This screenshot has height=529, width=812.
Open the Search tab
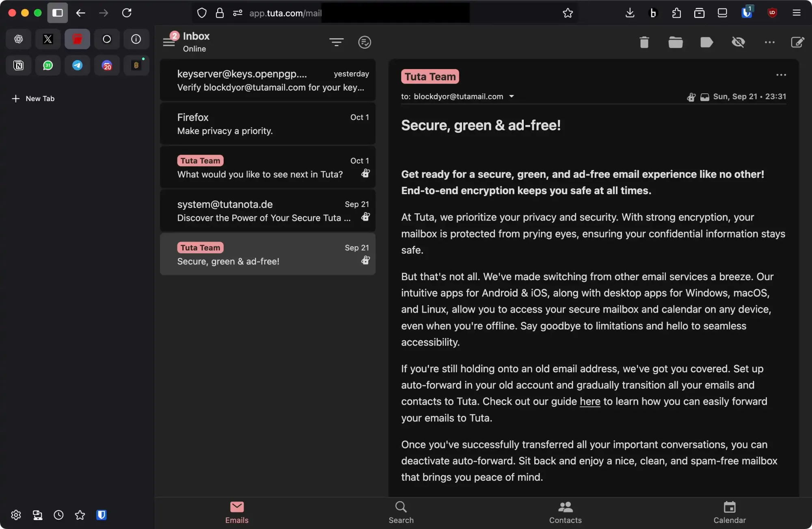point(401,512)
